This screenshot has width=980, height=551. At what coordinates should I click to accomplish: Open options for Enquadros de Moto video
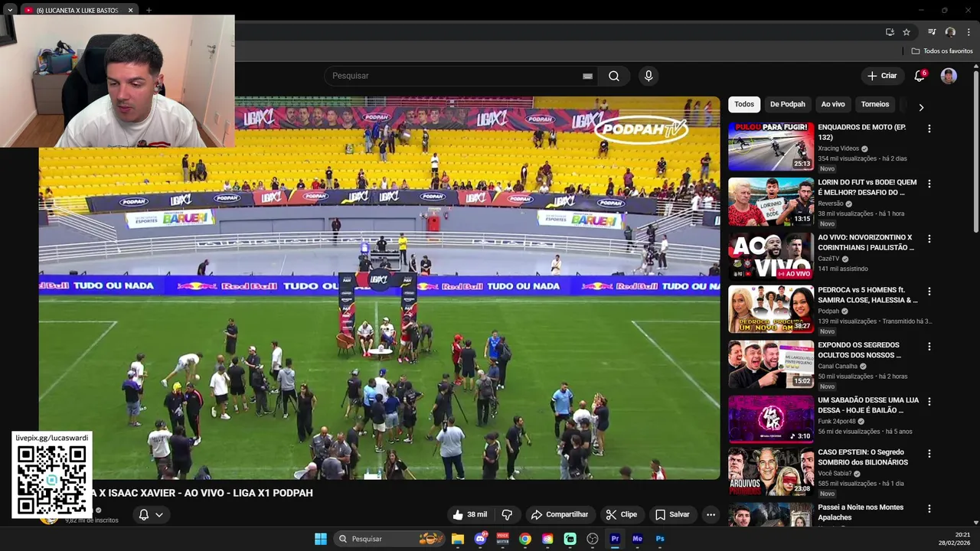929,129
